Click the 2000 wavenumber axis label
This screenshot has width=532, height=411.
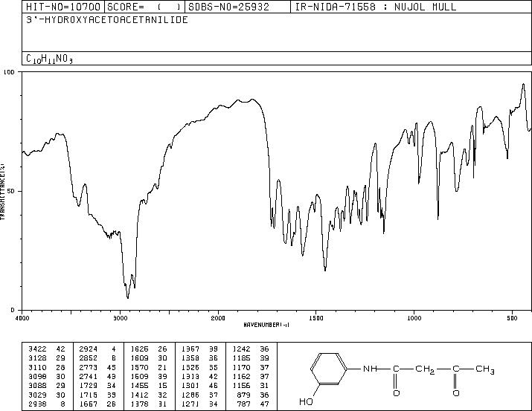coord(218,318)
